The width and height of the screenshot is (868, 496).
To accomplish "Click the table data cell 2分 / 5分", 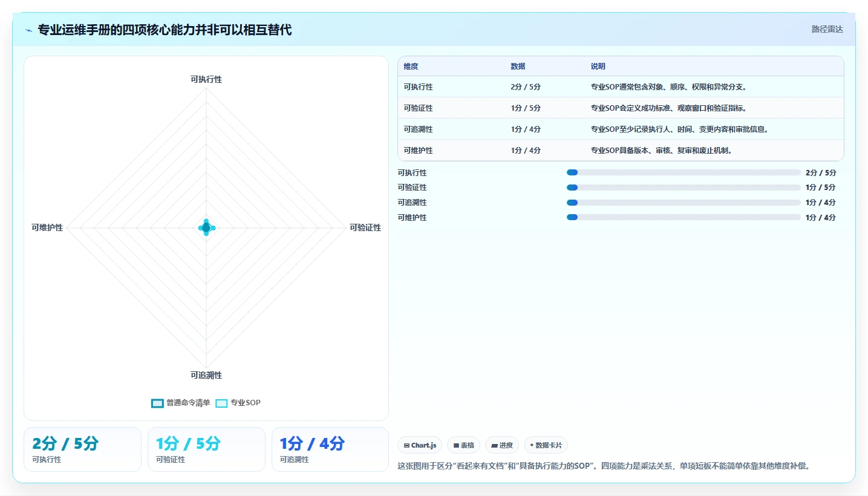I will pos(526,87).
